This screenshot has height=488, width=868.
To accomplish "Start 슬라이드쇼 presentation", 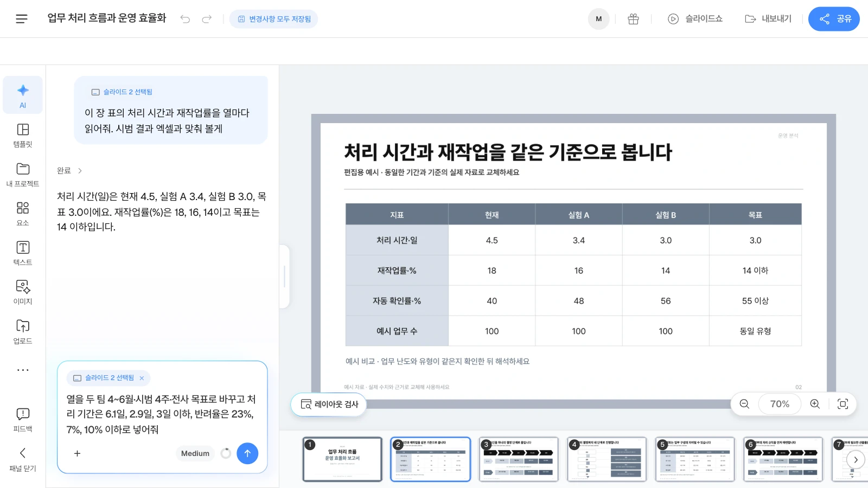I will (x=695, y=19).
